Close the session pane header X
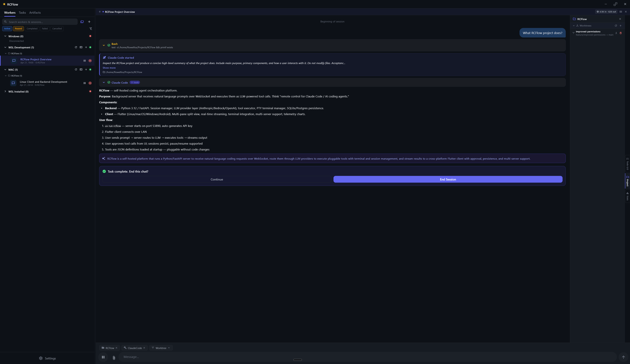630x364 pixels. (626, 12)
